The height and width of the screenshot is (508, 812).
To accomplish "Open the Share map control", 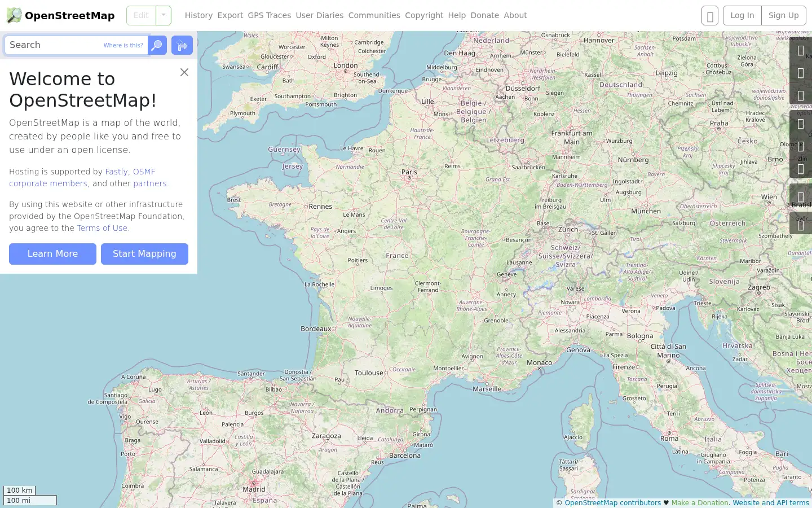I will pos(801,169).
